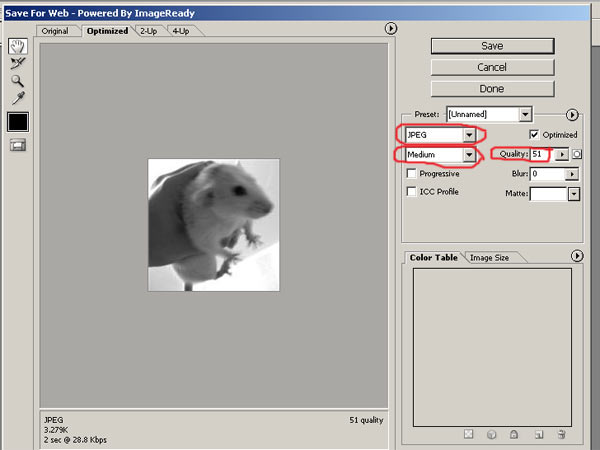Click the 3.279K file size text

(x=56, y=430)
